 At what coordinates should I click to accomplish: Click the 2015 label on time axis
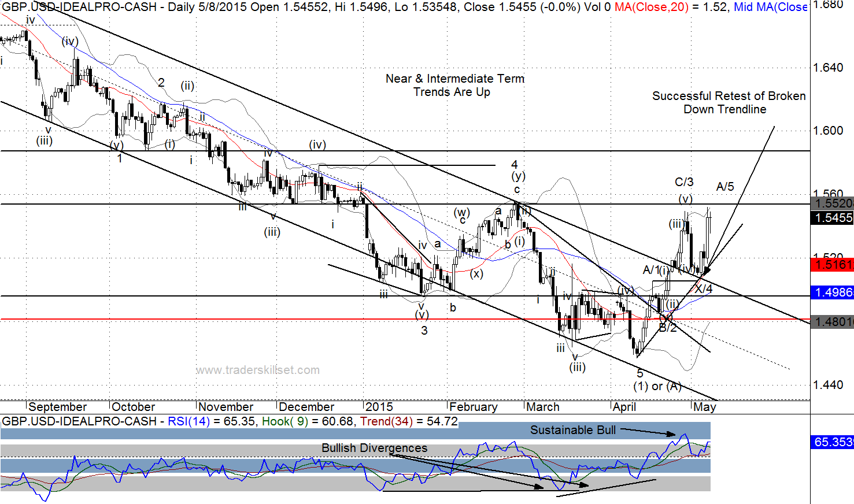[379, 407]
